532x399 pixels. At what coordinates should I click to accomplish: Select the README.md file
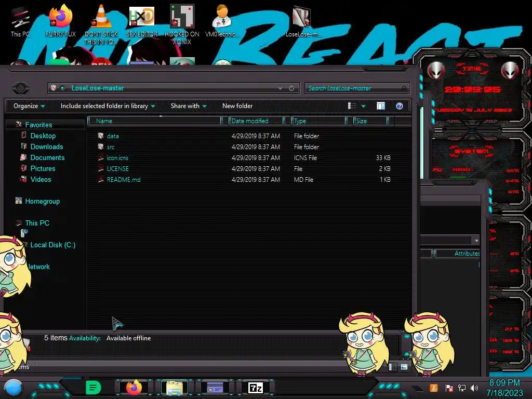tap(124, 179)
